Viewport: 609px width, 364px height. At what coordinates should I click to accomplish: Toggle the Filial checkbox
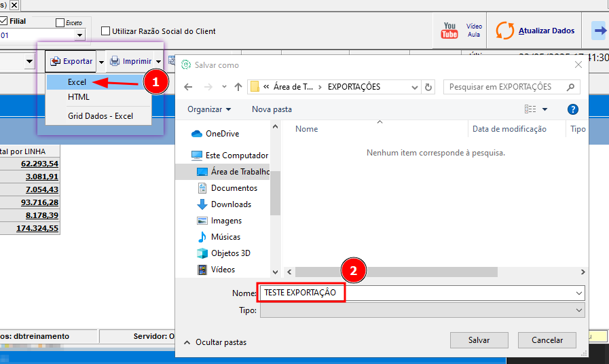point(3,21)
